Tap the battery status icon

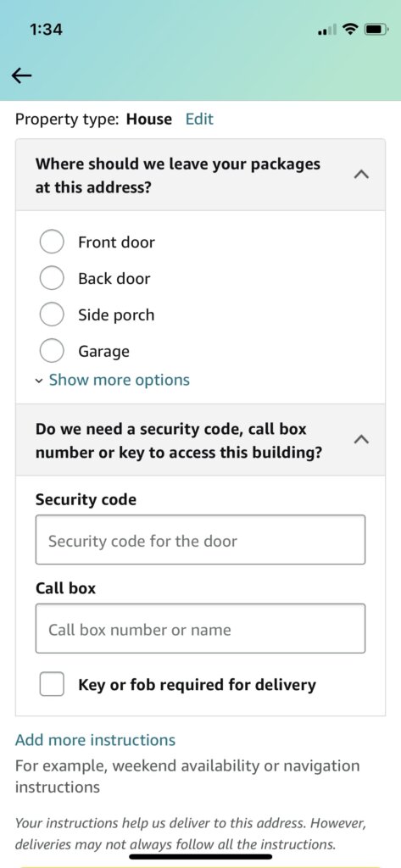376,30
